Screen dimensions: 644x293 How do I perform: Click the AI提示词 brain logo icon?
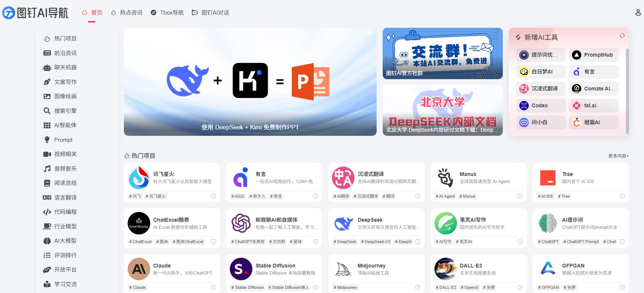(x=547, y=223)
